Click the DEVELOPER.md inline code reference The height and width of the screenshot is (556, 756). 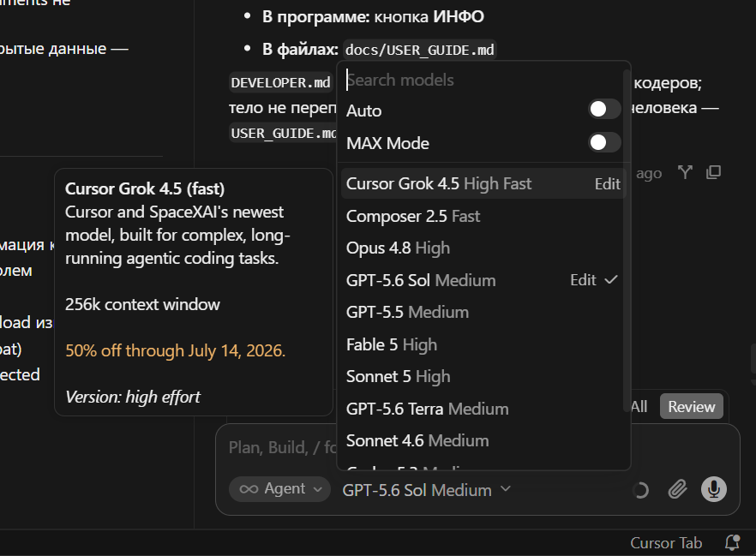tap(280, 82)
